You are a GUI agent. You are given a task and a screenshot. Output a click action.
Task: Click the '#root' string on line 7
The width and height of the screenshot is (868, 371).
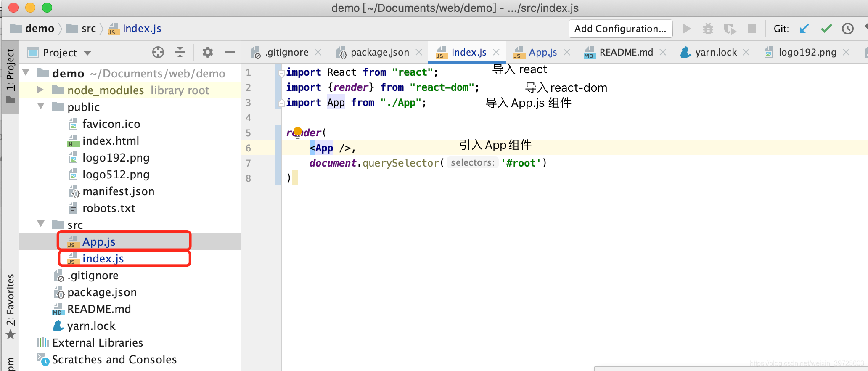coord(521,163)
